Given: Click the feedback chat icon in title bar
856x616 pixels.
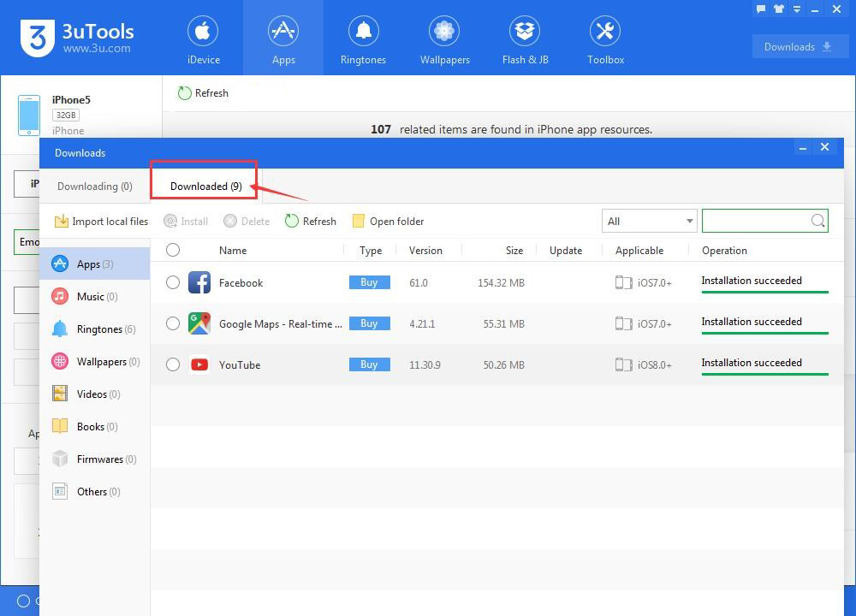Looking at the screenshot, I should pyautogui.click(x=760, y=9).
